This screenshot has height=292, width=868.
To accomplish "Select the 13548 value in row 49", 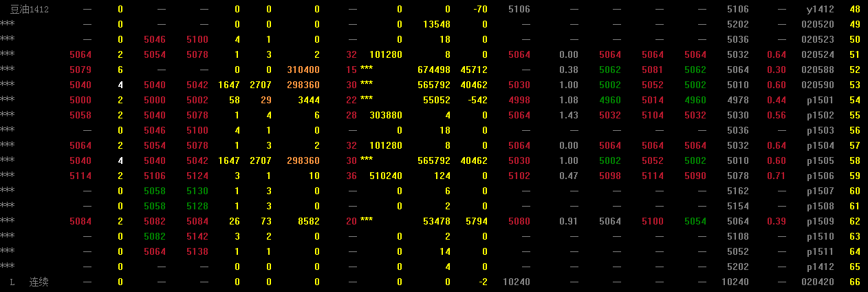I will pos(437,25).
